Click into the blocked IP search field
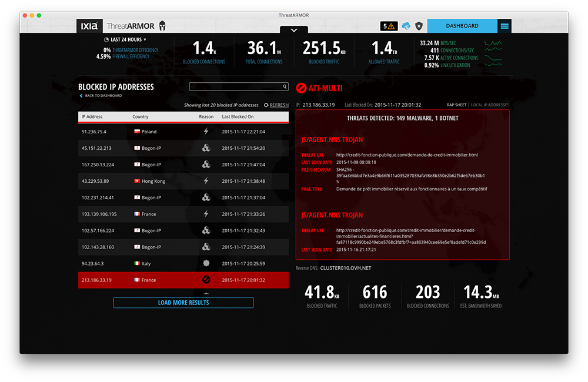Viewport: 588px width, 382px height. click(239, 86)
